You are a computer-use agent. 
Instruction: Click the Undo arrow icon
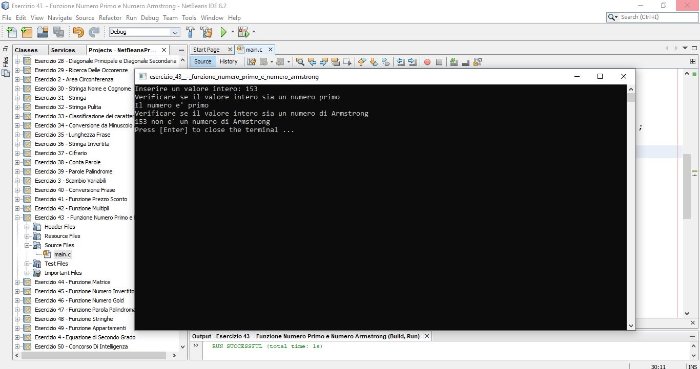(78, 32)
